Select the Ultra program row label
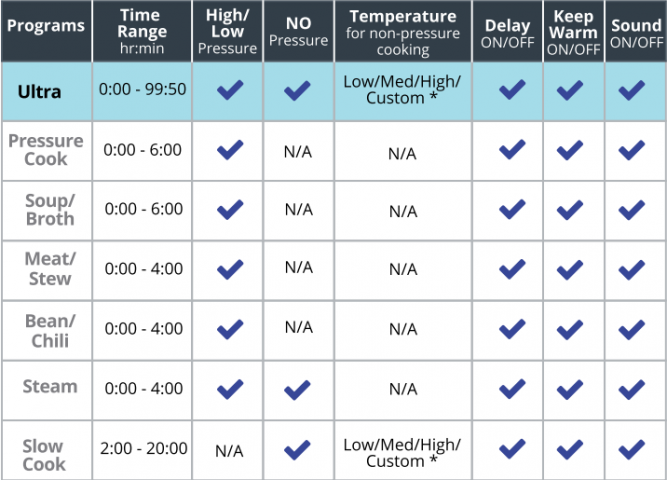The image size is (667, 480). pyautogui.click(x=39, y=90)
